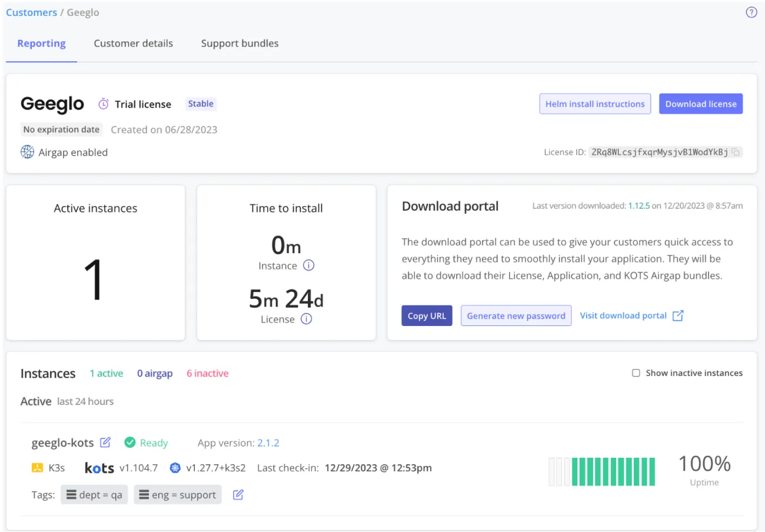Open the Support bundles tab
Image resolution: width=765 pixels, height=532 pixels.
pyautogui.click(x=240, y=44)
